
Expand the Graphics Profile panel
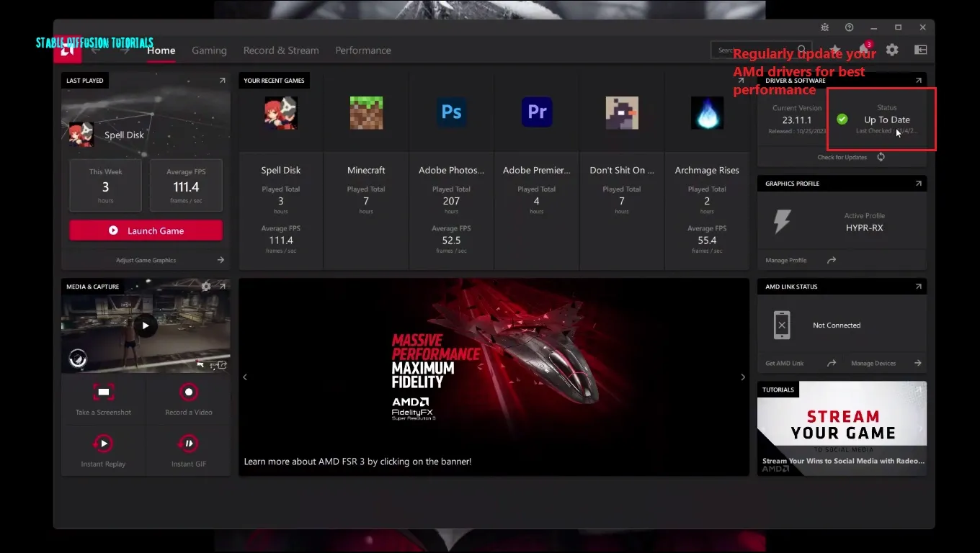918,184
